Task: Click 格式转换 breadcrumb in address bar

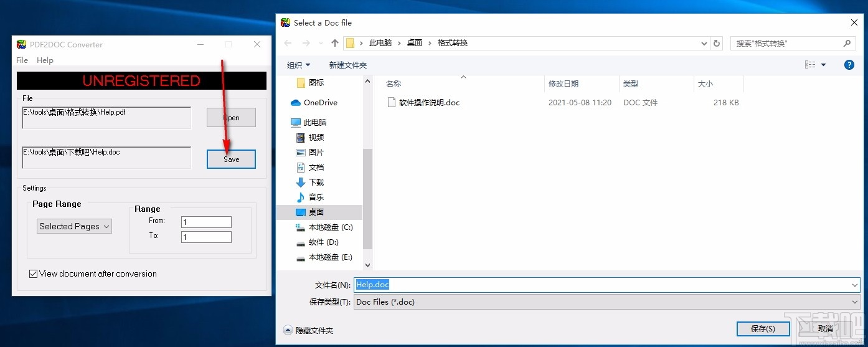Action: (x=453, y=43)
